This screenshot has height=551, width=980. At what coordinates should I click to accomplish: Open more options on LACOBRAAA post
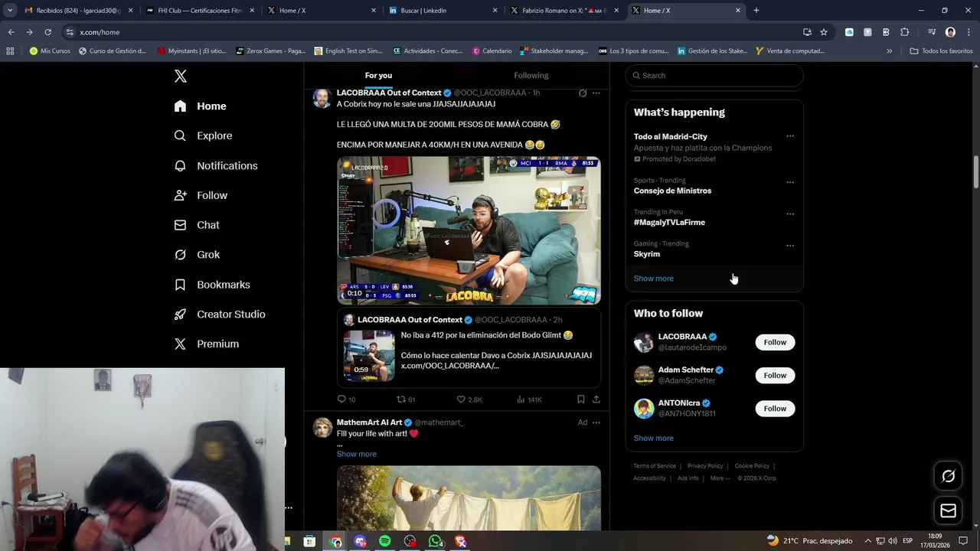(x=596, y=93)
